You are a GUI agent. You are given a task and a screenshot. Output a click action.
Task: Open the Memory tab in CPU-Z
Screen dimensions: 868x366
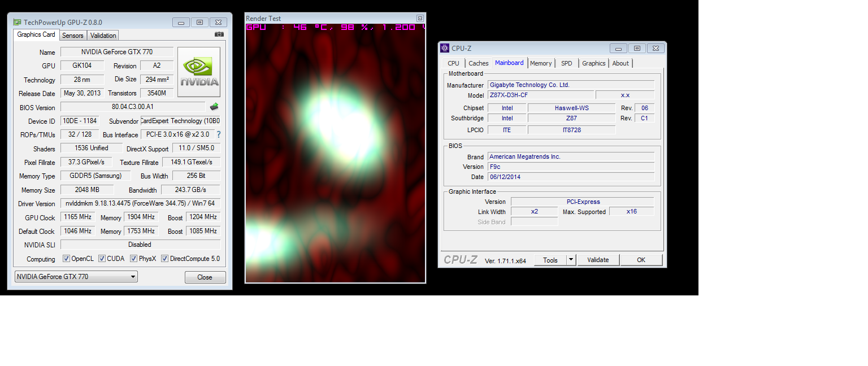541,63
